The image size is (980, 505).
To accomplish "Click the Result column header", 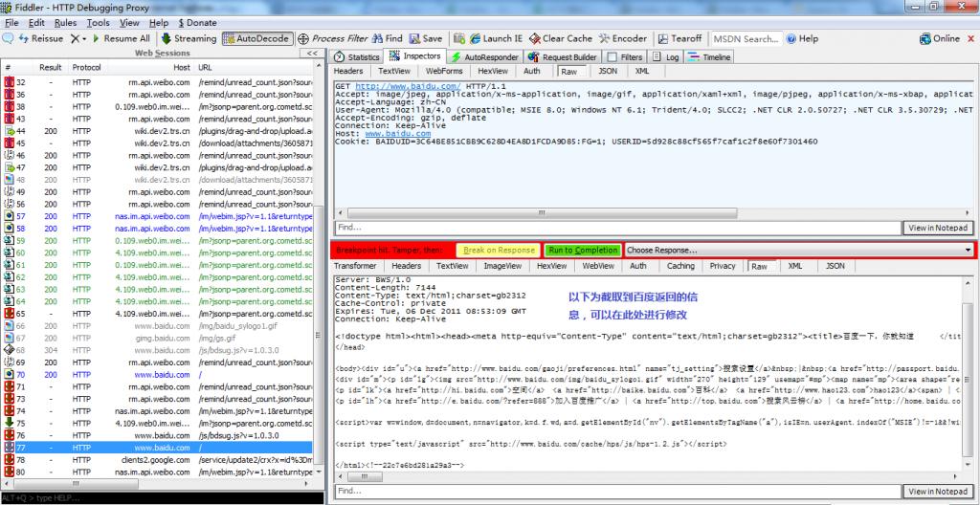I will [51, 68].
